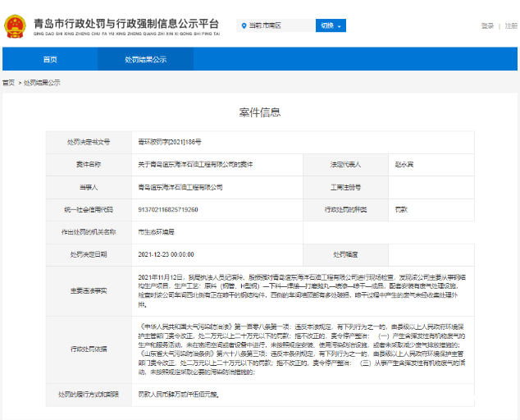520x420 pixels.
Task: Click the 当事人 label cell
Action: pyautogui.click(x=89, y=187)
